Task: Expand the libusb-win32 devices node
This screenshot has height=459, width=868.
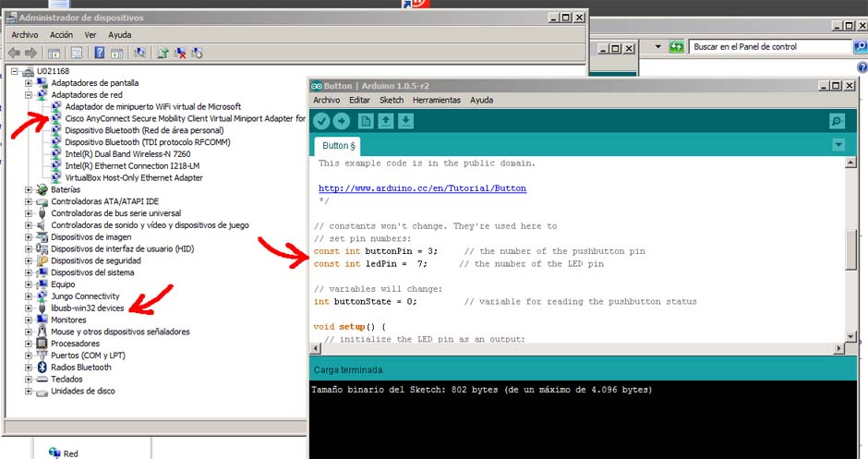Action: [x=29, y=308]
